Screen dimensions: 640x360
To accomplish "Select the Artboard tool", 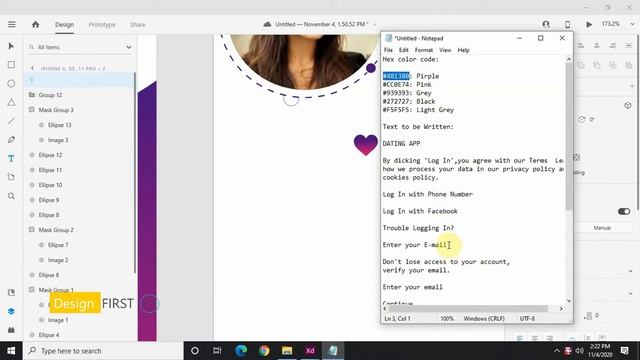I will pyautogui.click(x=11, y=177).
